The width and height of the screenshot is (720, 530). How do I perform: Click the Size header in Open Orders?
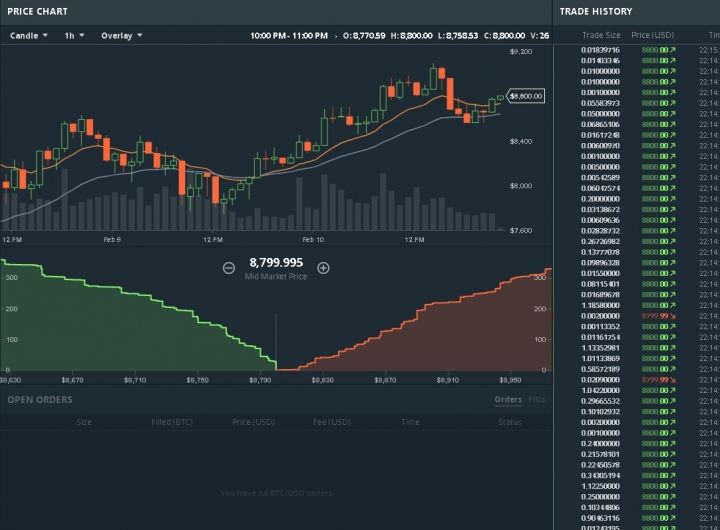(84, 422)
